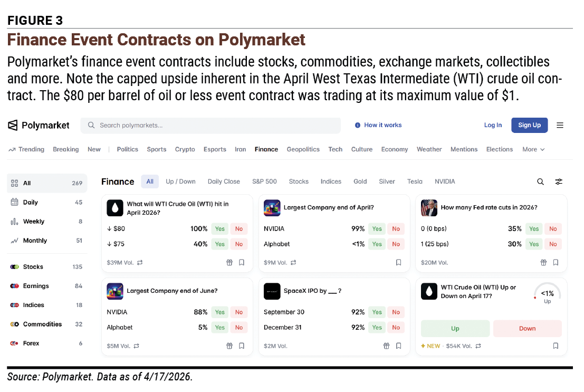This screenshot has height=392, width=584.
Task: Click the How it works info icon
Action: tap(358, 125)
